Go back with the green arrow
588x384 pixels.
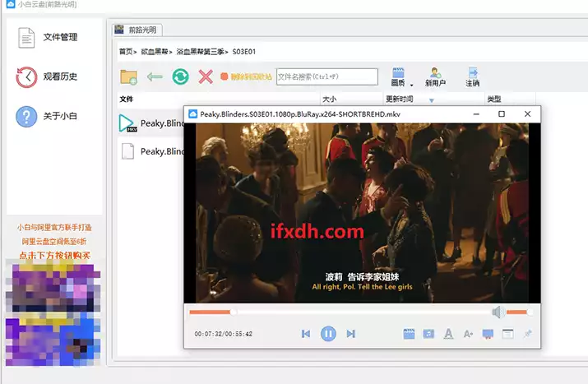[155, 76]
